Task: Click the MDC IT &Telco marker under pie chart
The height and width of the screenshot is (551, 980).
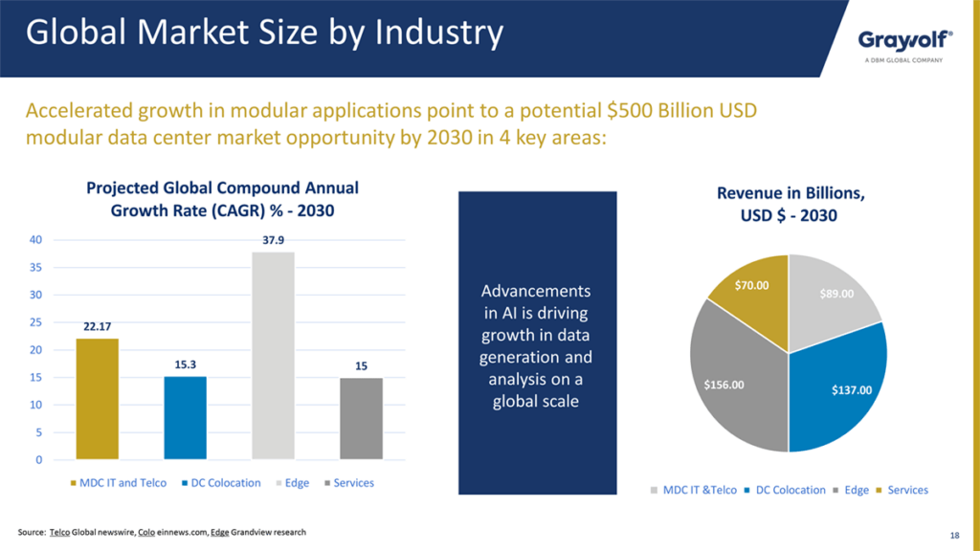Action: pyautogui.click(x=654, y=491)
